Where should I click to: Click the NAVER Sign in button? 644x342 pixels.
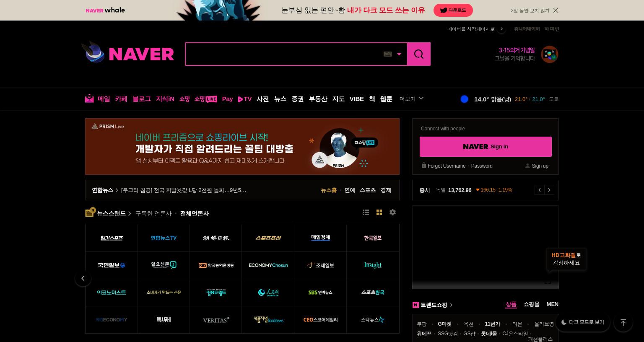point(486,147)
